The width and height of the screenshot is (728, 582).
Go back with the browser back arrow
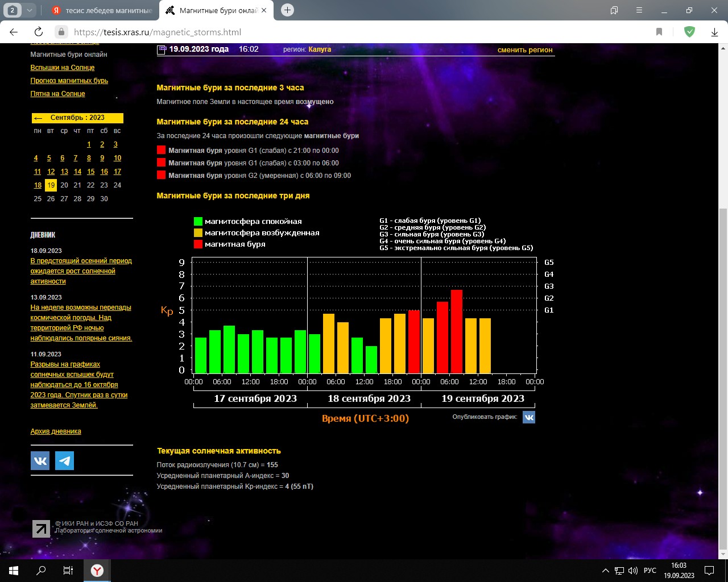point(14,32)
